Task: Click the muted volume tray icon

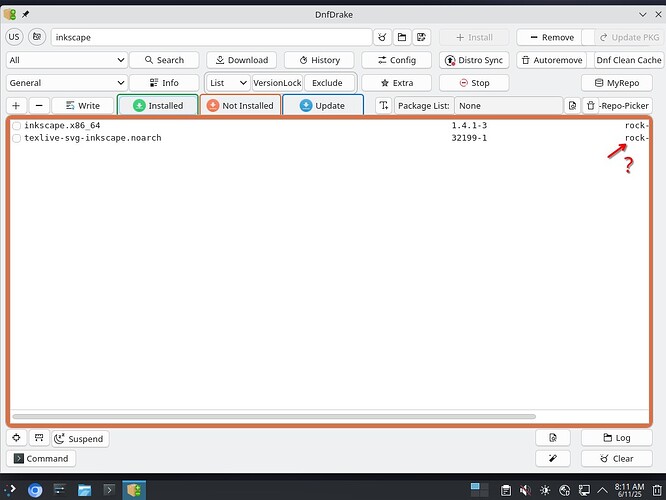Action: pos(525,490)
